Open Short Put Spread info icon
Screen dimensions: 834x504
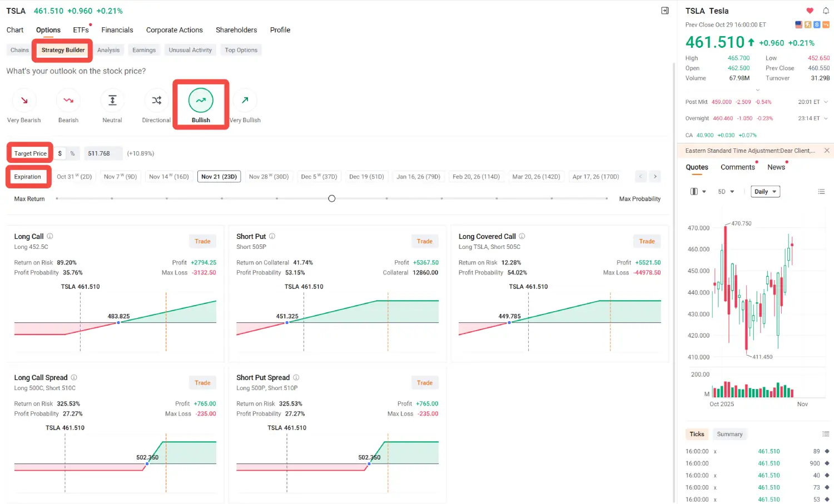pyautogui.click(x=296, y=377)
